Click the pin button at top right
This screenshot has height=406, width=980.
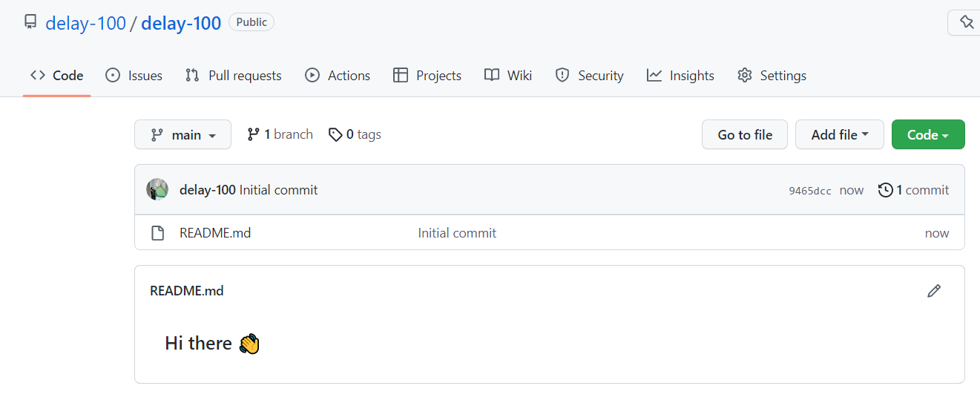point(964,22)
